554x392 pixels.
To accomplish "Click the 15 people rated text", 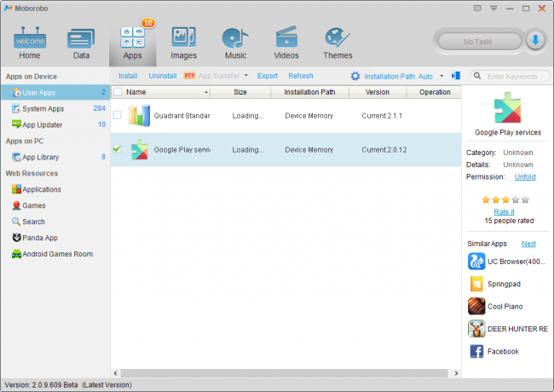I will (509, 221).
